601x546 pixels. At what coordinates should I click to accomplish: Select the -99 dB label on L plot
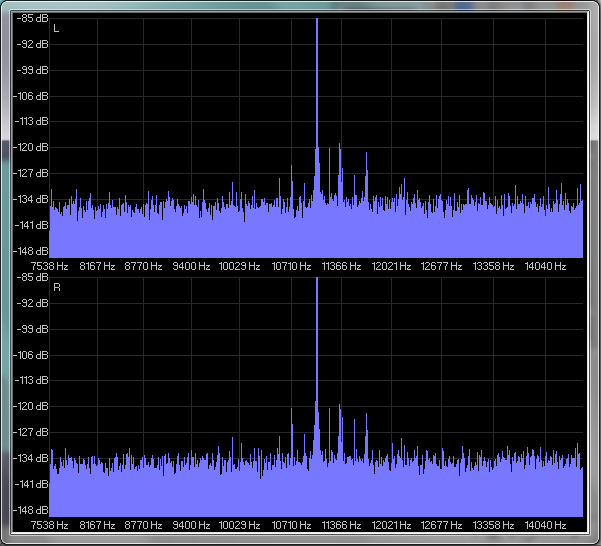32,70
